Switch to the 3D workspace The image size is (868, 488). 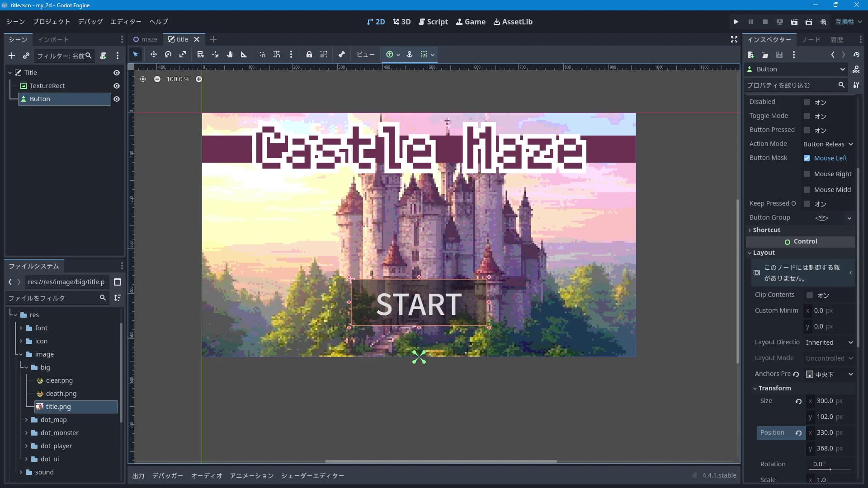pyautogui.click(x=402, y=22)
